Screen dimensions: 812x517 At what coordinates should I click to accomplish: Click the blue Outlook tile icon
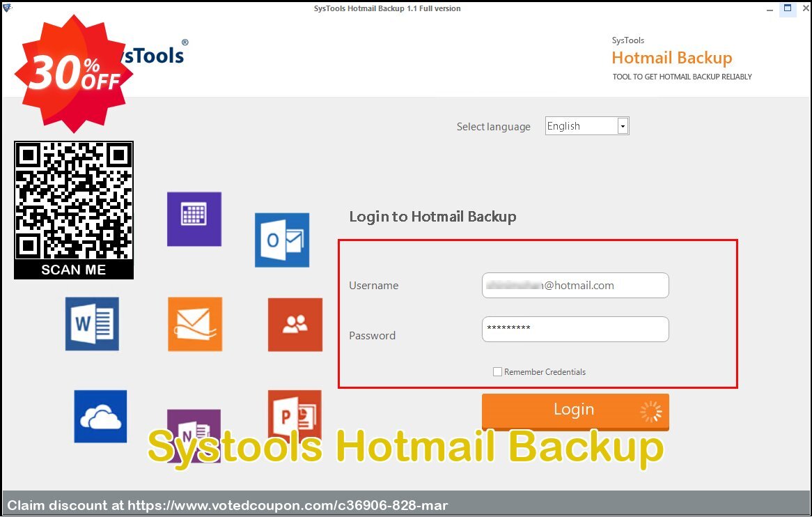click(x=282, y=240)
